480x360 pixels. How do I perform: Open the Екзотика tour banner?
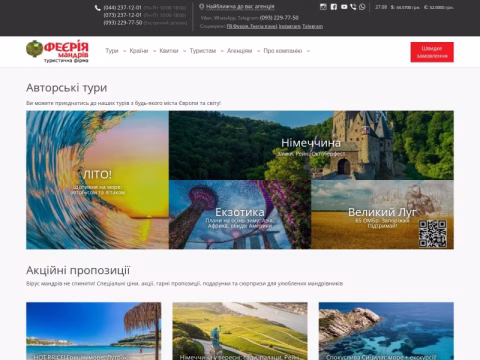tap(240, 215)
